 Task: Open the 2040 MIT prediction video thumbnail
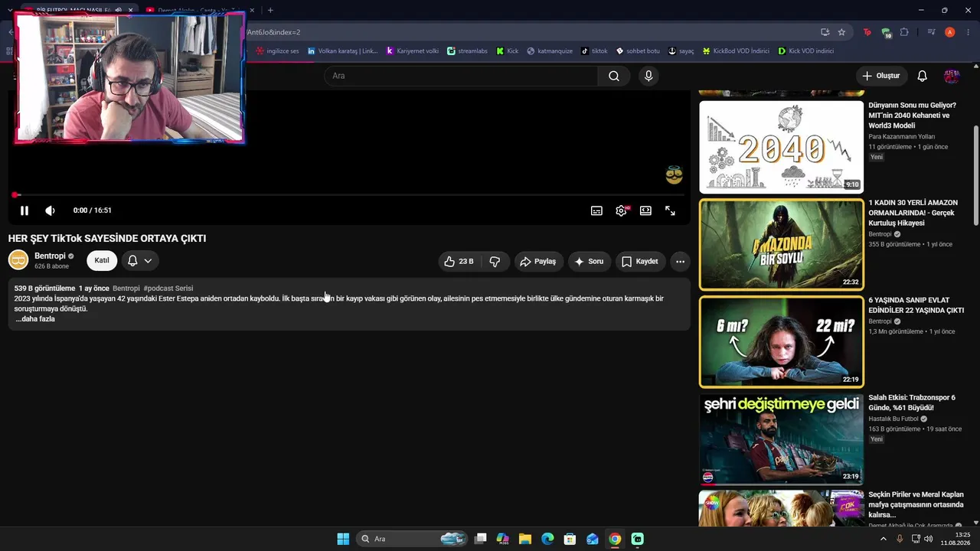[781, 147]
